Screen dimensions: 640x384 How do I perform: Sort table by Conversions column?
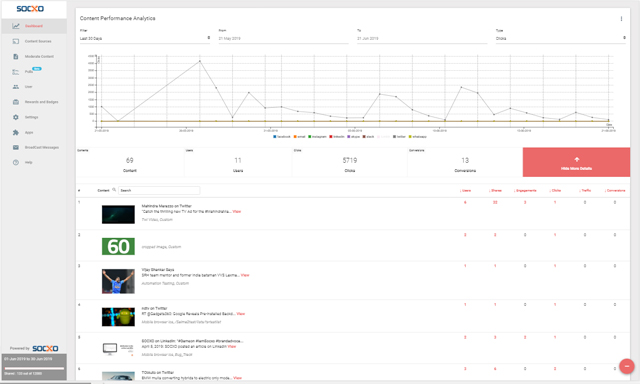pyautogui.click(x=615, y=191)
